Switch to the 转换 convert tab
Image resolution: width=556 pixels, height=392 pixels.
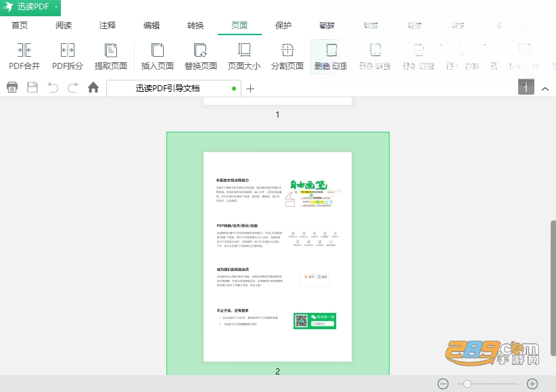[195, 26]
